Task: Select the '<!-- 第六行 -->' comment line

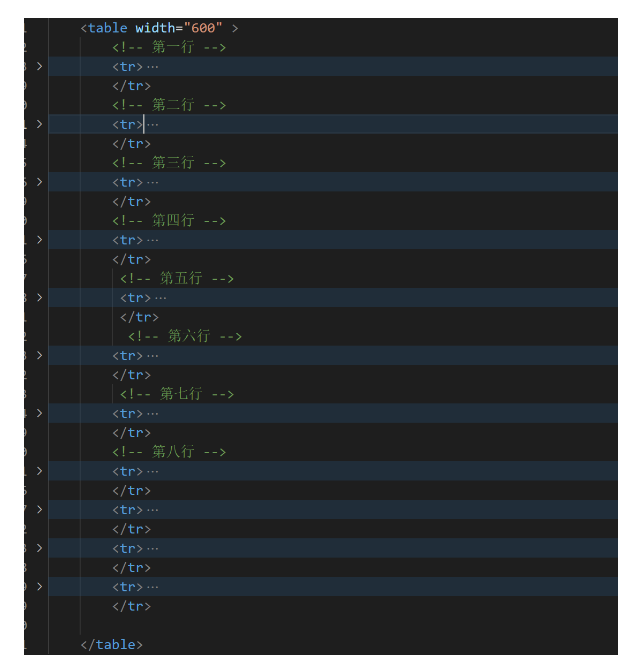Action: 185,336
